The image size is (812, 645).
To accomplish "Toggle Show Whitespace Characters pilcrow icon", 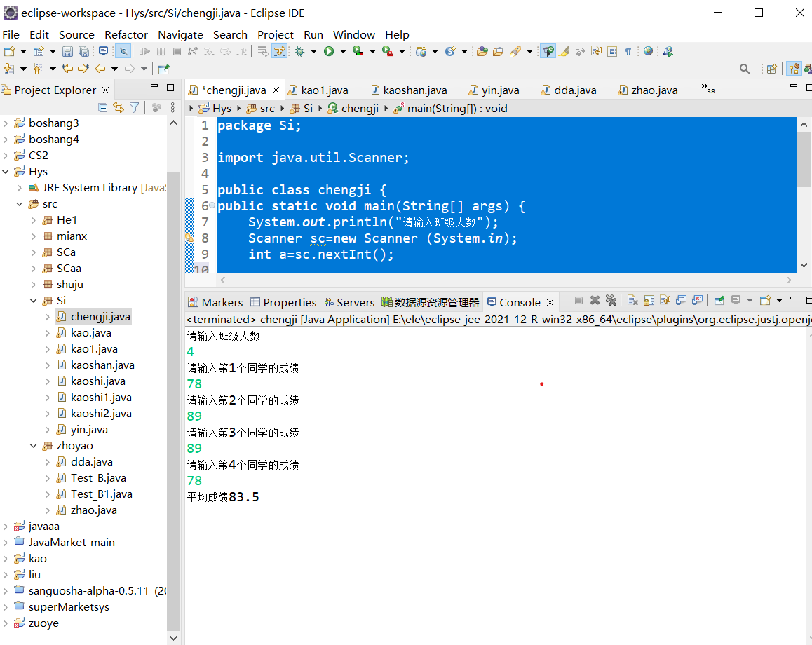I will 628,51.
